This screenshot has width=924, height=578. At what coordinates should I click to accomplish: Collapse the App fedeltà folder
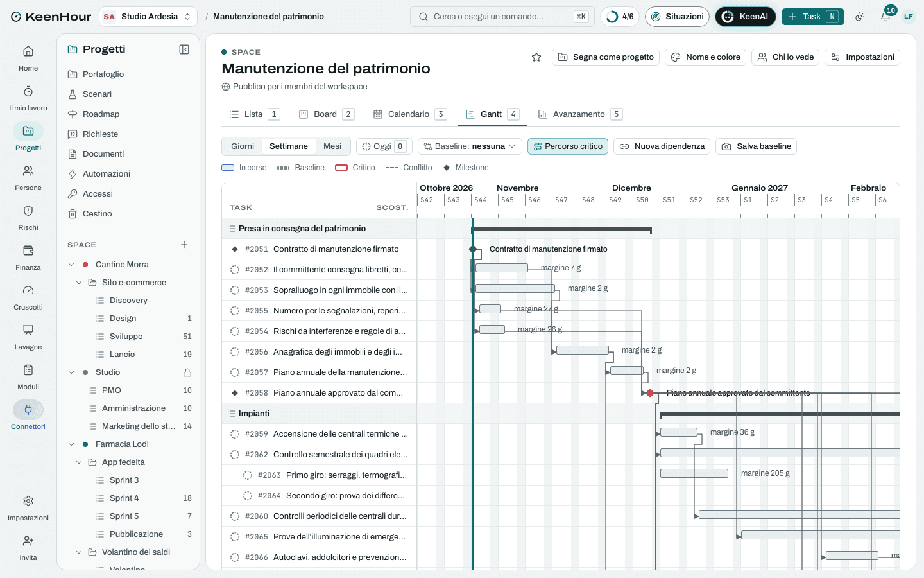[79, 462]
